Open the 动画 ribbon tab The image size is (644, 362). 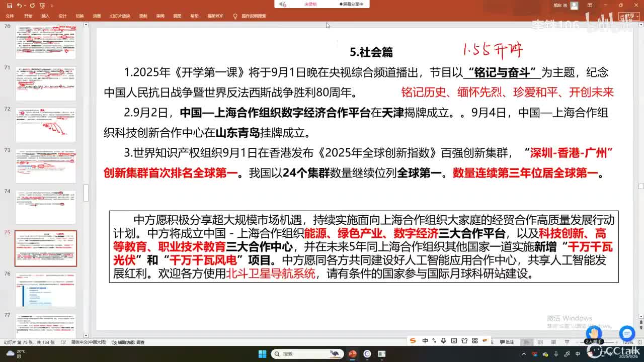(97, 16)
